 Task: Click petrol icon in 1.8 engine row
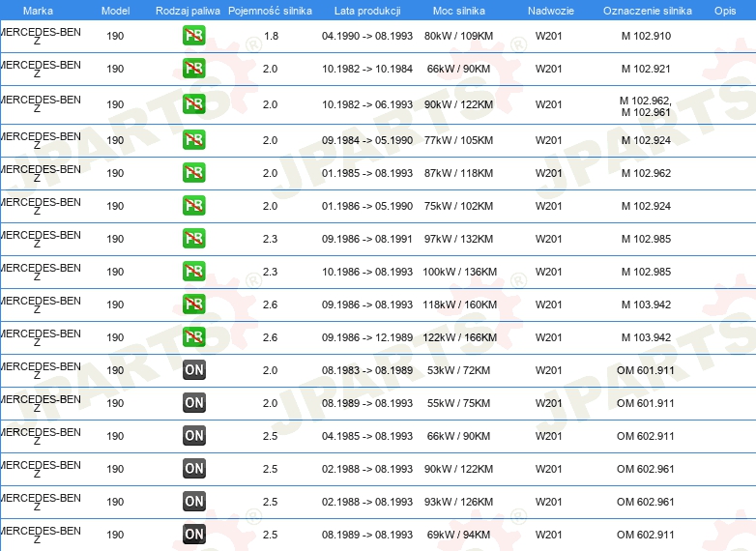click(x=193, y=35)
